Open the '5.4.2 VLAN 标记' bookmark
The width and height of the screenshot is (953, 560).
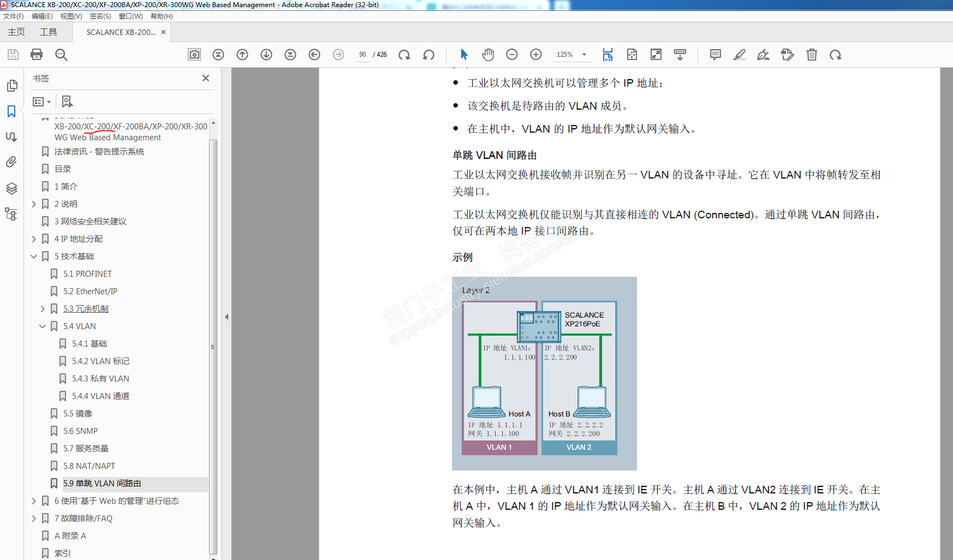100,361
